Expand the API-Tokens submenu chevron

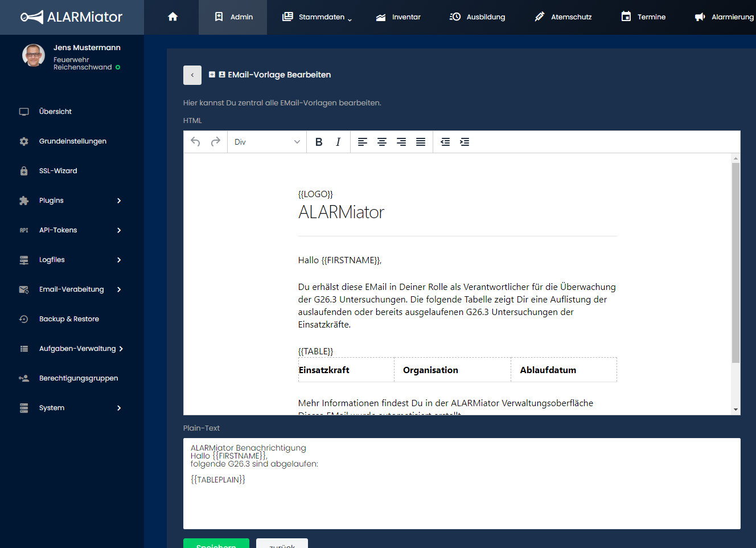[x=119, y=230]
